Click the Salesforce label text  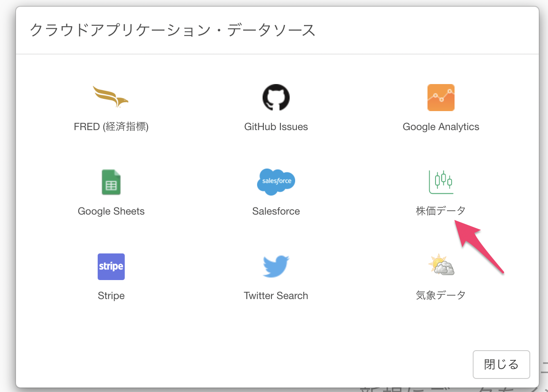pos(276,211)
